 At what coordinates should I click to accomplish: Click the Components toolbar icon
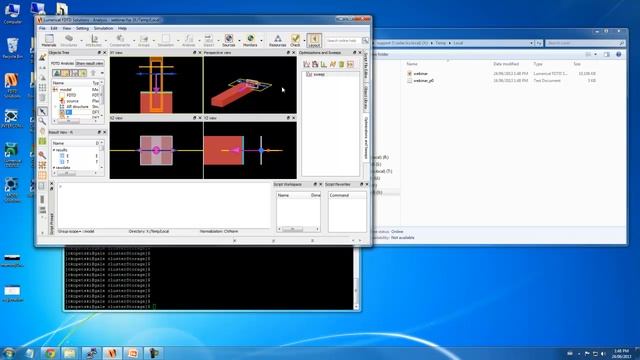[x=120, y=40]
